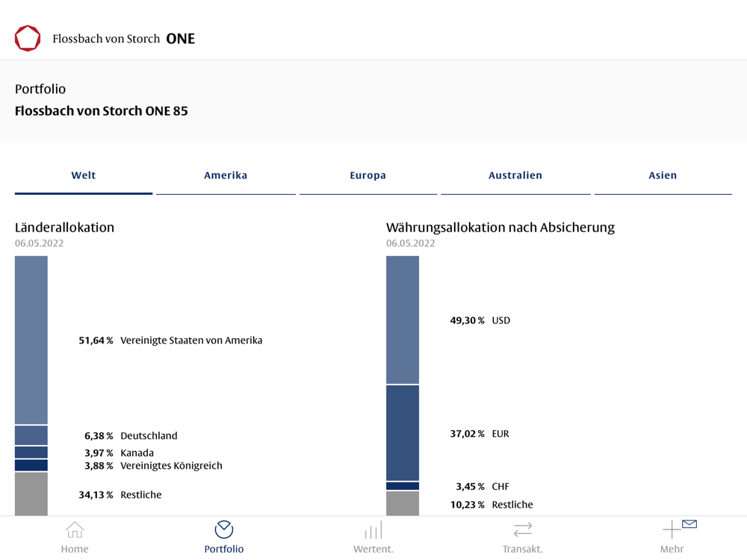Open the Europa tab
The height and width of the screenshot is (560, 747).
click(x=368, y=175)
